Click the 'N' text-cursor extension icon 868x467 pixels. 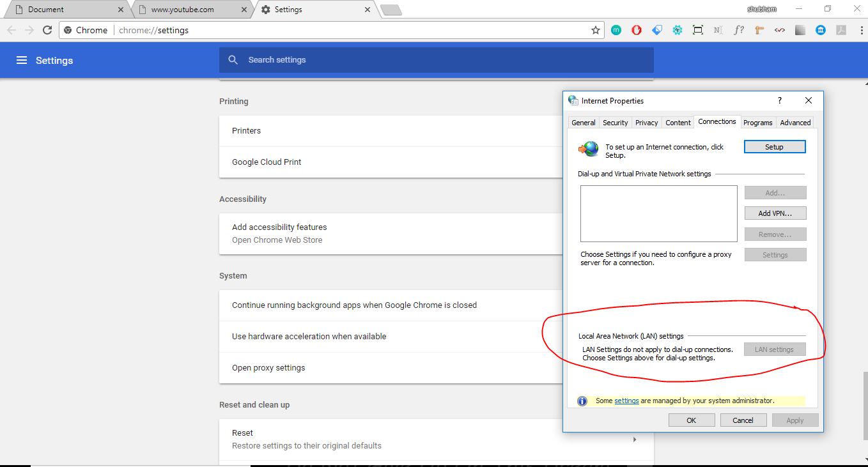click(x=718, y=30)
